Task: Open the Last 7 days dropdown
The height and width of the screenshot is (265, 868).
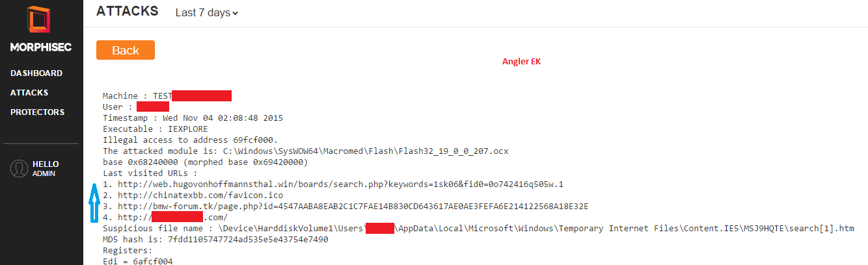Action: [207, 12]
